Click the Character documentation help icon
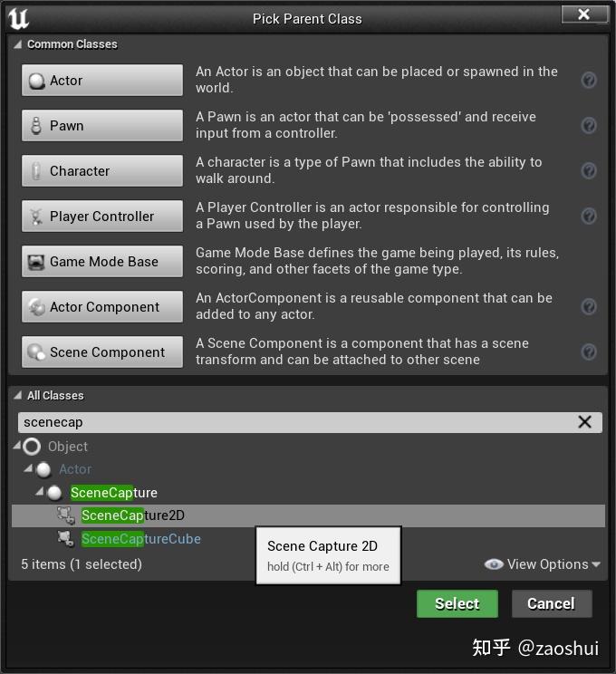 tap(588, 171)
